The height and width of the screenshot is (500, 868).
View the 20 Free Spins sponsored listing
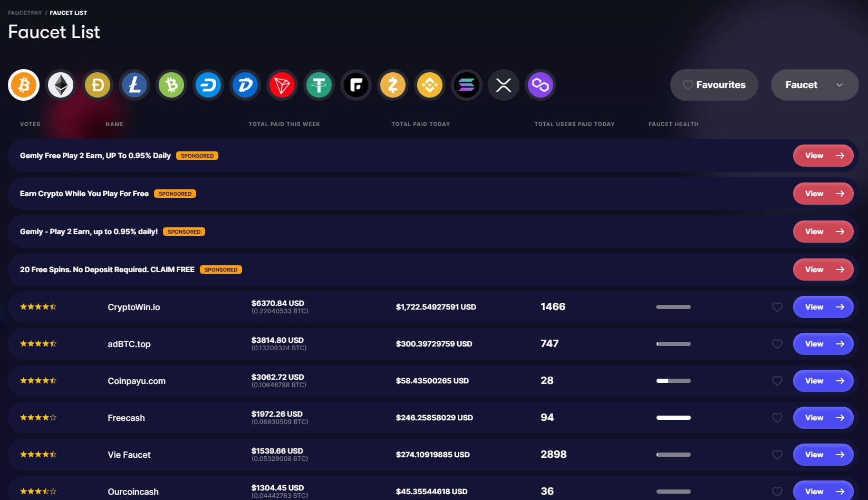pyautogui.click(x=823, y=270)
